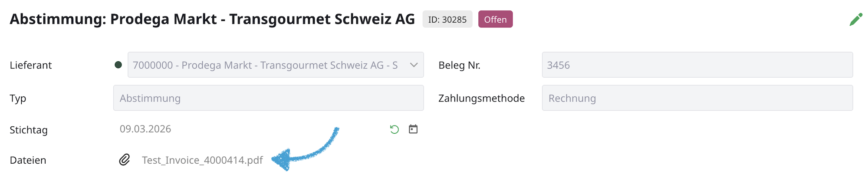The height and width of the screenshot is (178, 868).
Task: Click the paperclip attachment icon
Action: tap(125, 160)
